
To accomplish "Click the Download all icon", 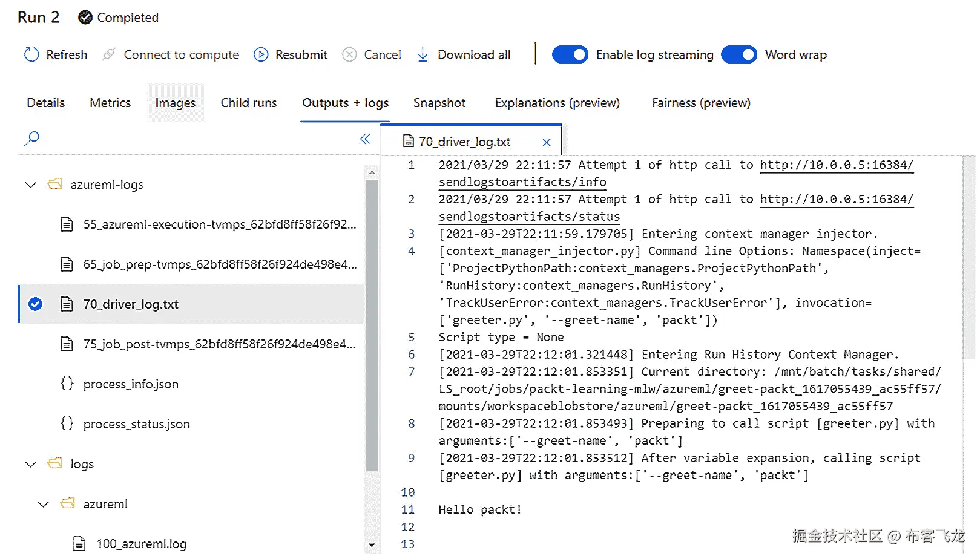I will 422,54.
